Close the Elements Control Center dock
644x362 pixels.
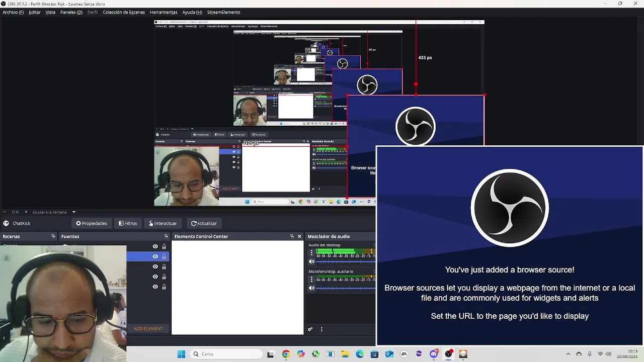(299, 236)
